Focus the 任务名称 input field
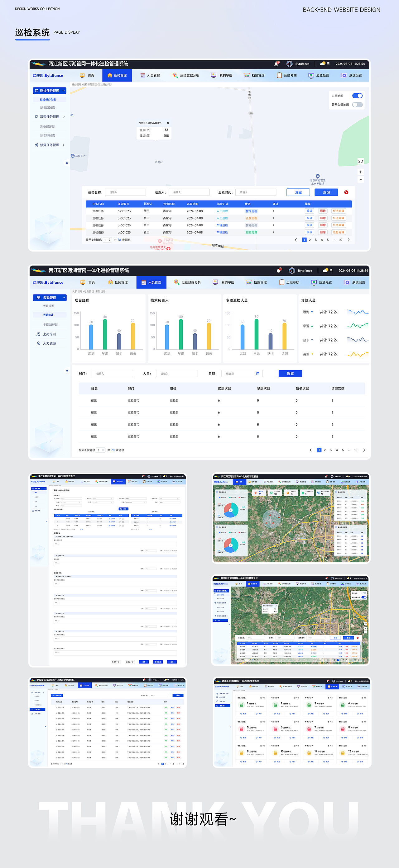This screenshot has height=868, width=399. pyautogui.click(x=126, y=192)
